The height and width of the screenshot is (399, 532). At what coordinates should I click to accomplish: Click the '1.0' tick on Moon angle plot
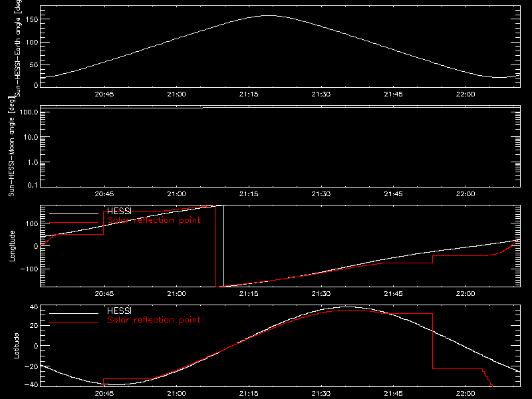[33, 162]
